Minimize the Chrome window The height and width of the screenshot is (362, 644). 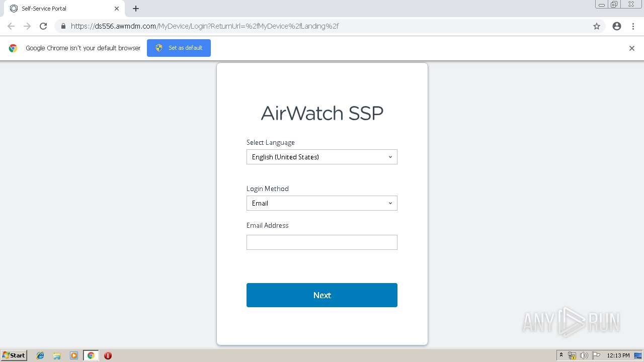click(602, 5)
